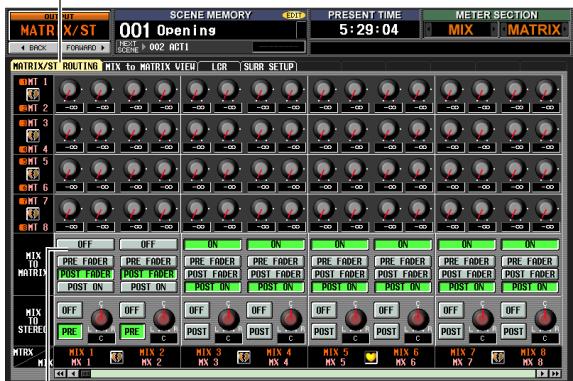Toggle POST ON for MIX 5
The width and height of the screenshot is (573, 381).
pyautogui.click(x=339, y=287)
